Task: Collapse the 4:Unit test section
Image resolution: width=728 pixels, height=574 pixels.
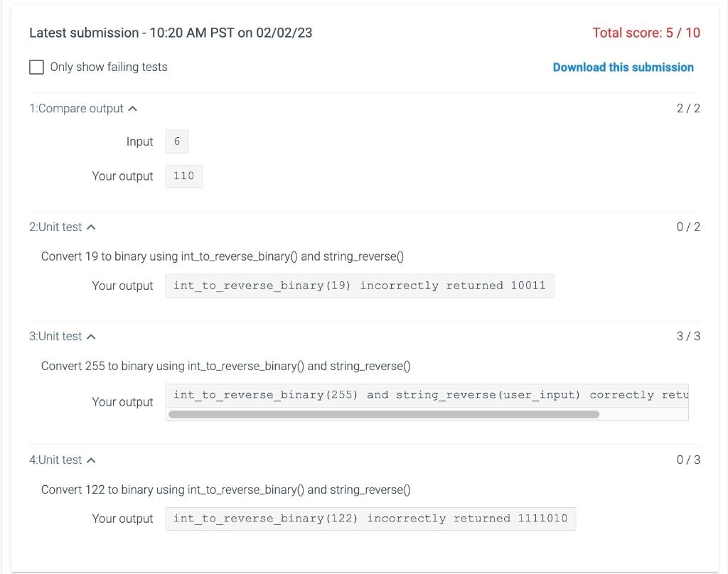Action: click(x=63, y=460)
